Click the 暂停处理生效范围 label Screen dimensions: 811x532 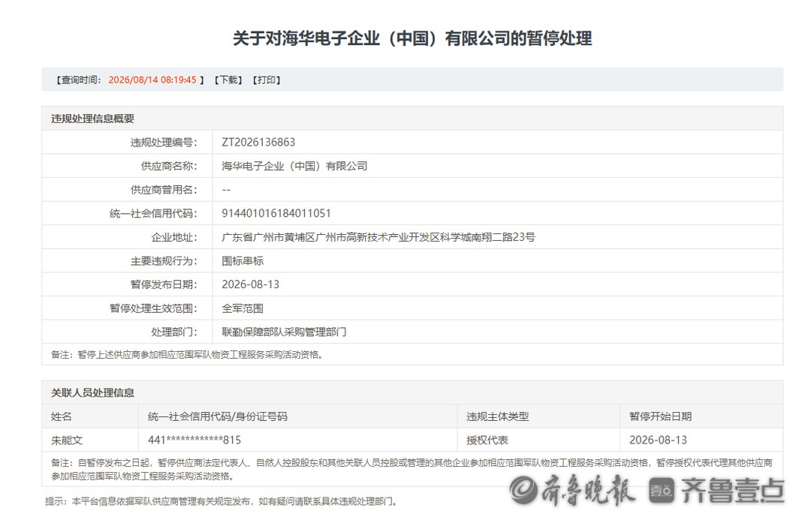(x=153, y=308)
